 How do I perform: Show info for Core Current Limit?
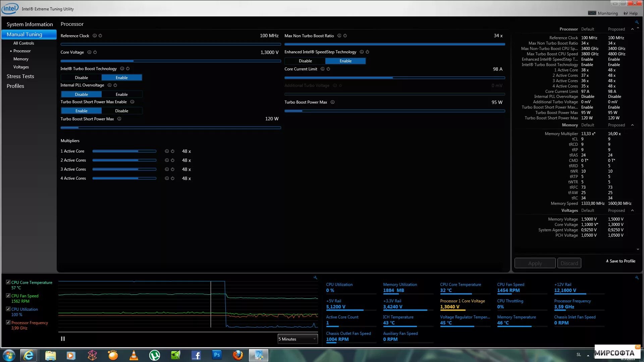point(323,69)
